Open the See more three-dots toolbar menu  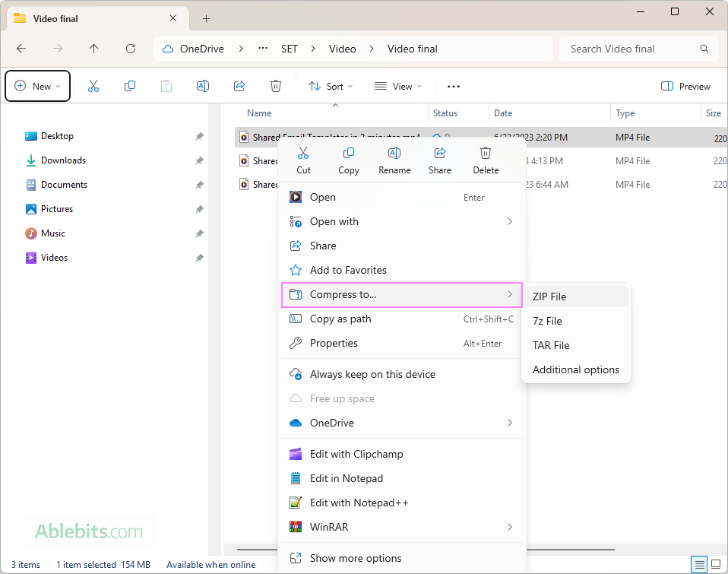point(454,87)
